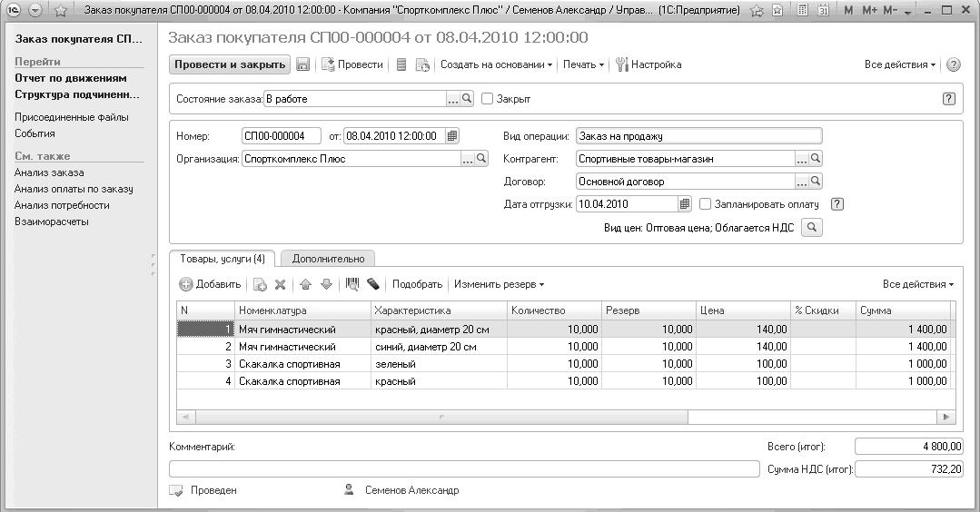Open Организация record via magnifier icon
The width and height of the screenshot is (980, 512).
[x=481, y=159]
